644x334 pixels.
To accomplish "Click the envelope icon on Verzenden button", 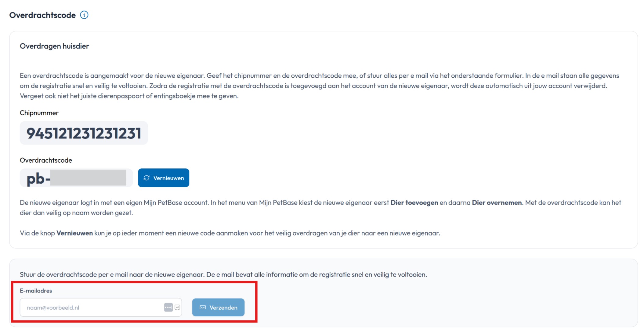I will tap(203, 307).
